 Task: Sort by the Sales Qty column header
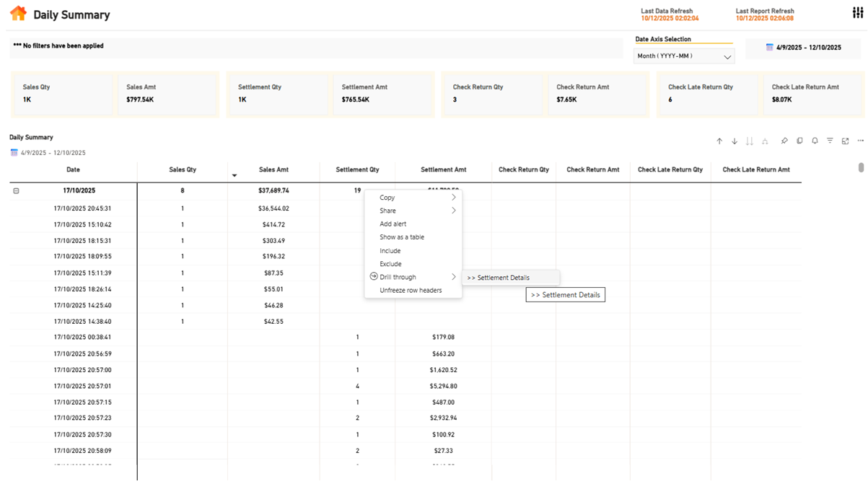(182, 170)
